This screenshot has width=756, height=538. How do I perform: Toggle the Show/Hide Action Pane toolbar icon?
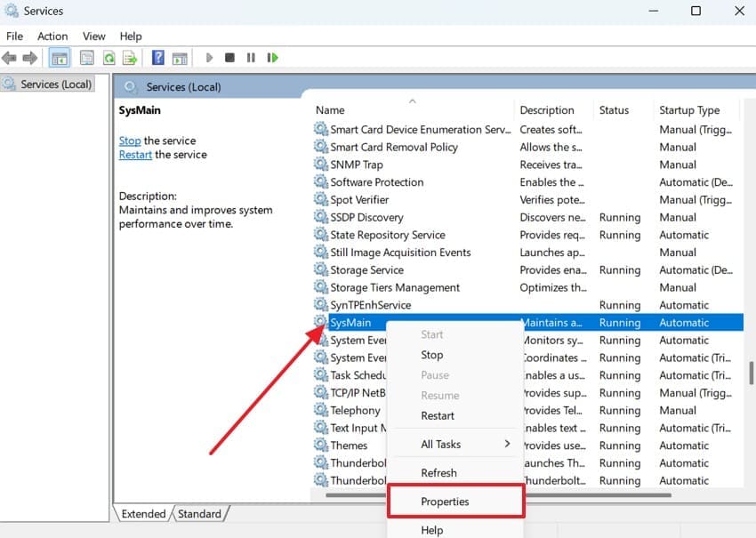(x=180, y=59)
